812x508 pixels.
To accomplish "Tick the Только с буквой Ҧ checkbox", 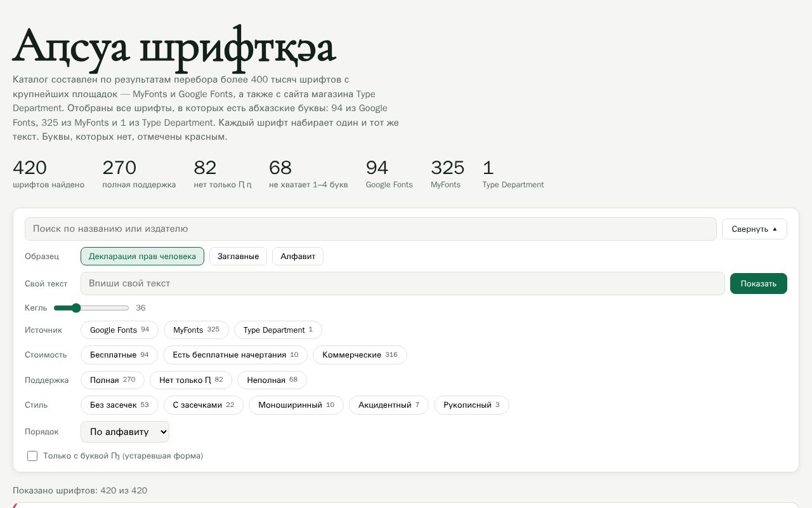I will pos(32,456).
